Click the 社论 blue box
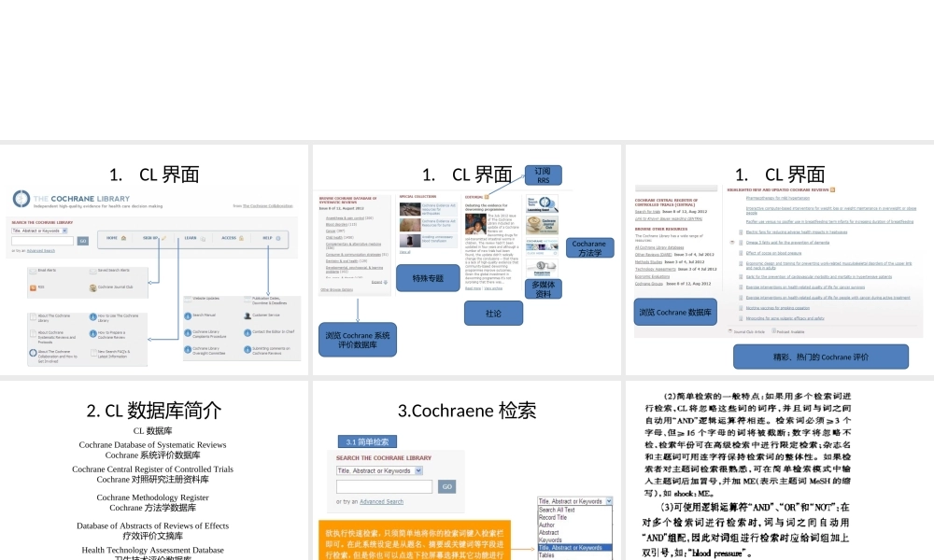Screen dimensions: 934x560 [493, 313]
